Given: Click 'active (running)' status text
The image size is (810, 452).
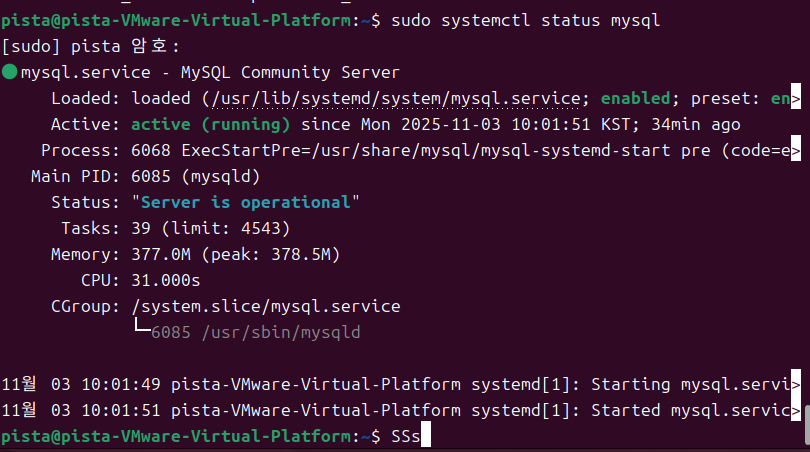Looking at the screenshot, I should coord(210,124).
